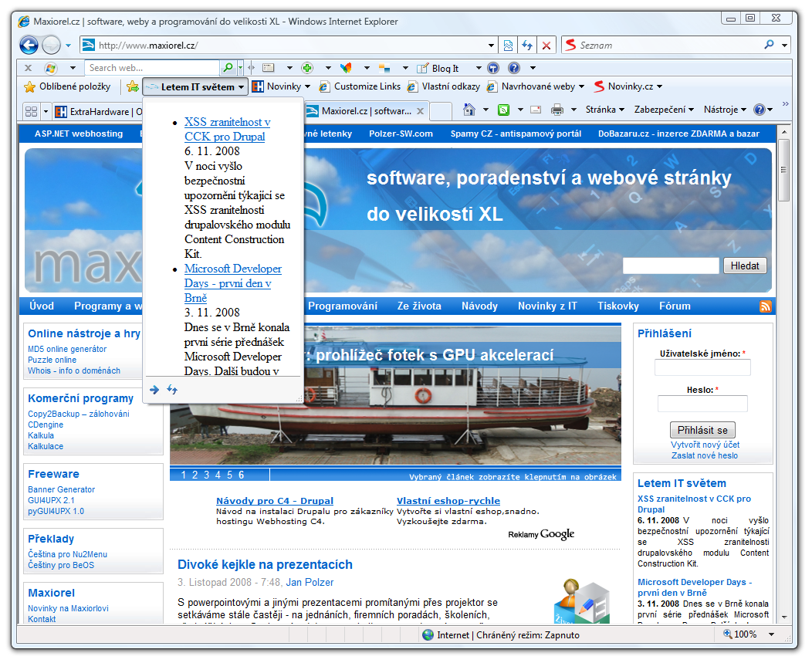Close the Windows Live toolbar with X
Viewport: 812px width, 663px height.
28,68
